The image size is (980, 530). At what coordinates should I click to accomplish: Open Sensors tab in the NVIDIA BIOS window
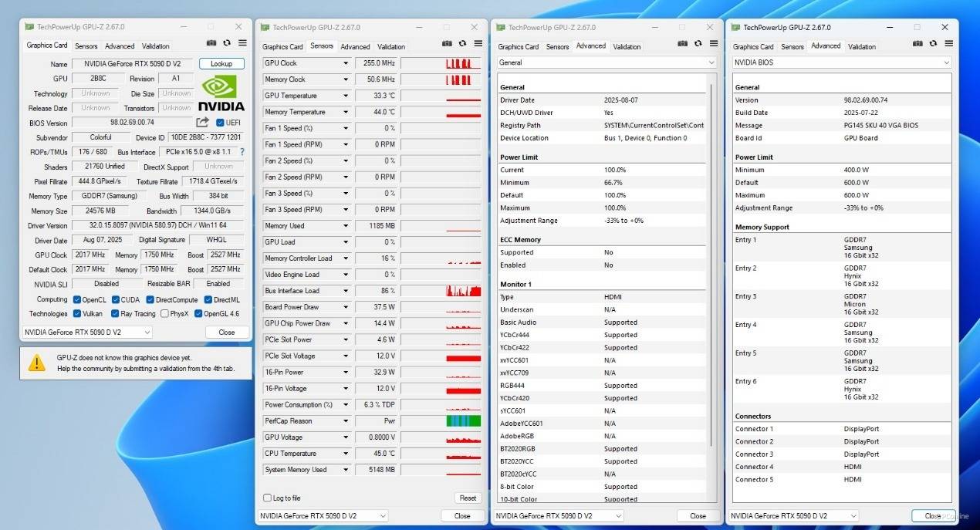point(792,47)
